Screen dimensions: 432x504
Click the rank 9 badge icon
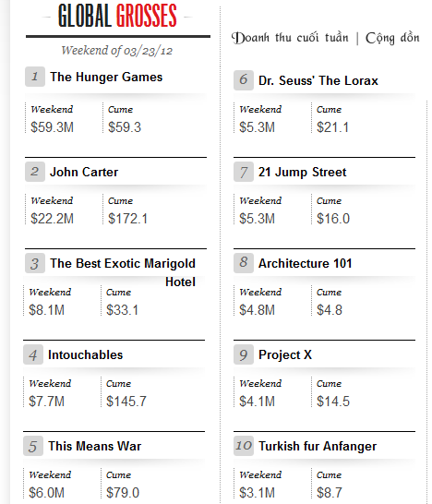pyautogui.click(x=244, y=354)
